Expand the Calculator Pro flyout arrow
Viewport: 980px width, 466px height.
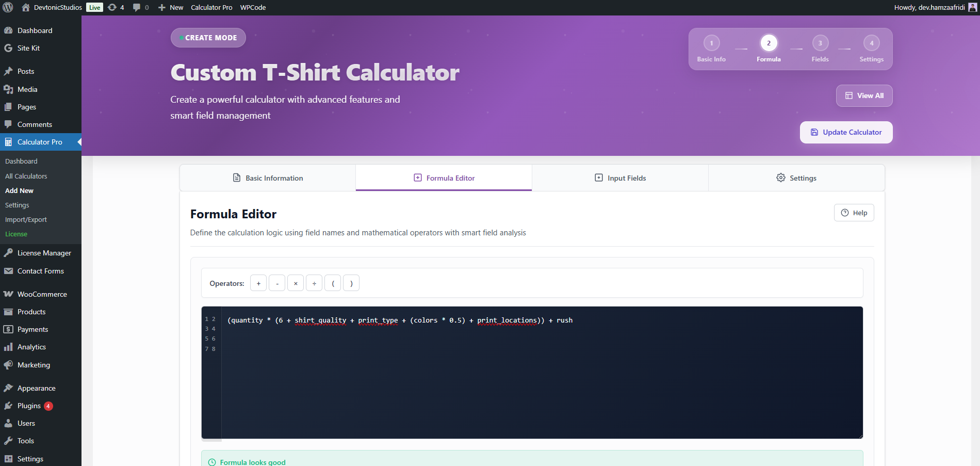coord(78,142)
